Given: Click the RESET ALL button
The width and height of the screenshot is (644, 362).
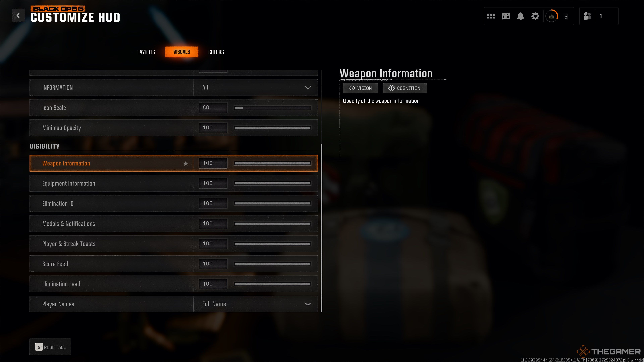Looking at the screenshot, I should (x=50, y=347).
